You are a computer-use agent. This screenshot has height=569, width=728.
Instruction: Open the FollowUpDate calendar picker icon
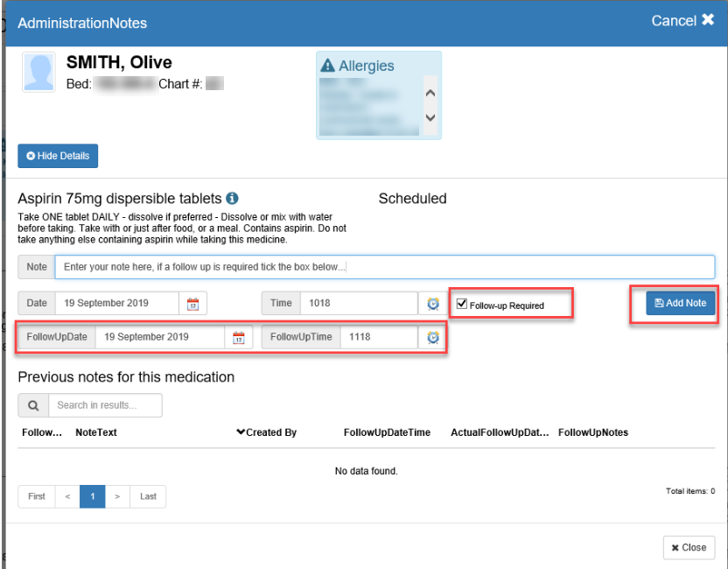(x=237, y=337)
